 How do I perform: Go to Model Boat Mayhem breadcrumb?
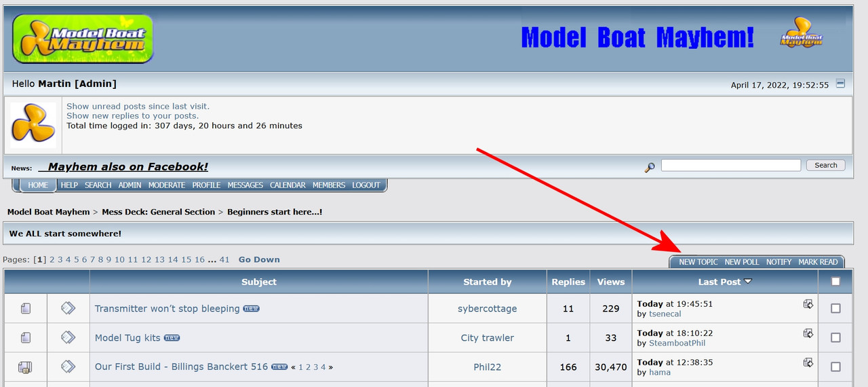click(x=48, y=212)
